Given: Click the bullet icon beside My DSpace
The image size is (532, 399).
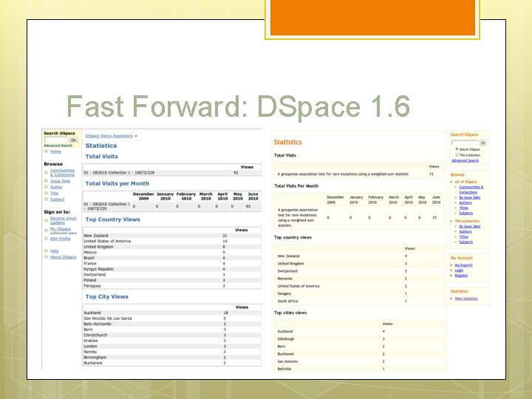Looking at the screenshot, I should [46, 231].
